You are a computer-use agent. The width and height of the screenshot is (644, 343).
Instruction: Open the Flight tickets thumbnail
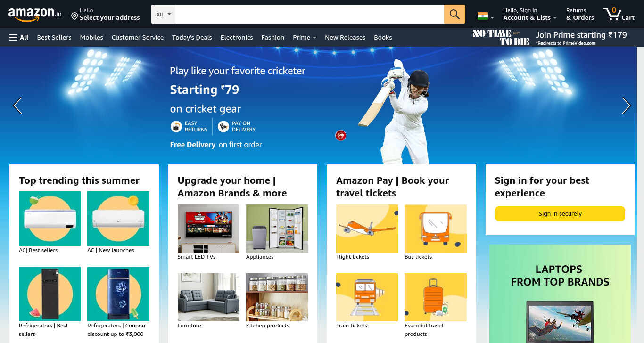[x=367, y=229]
